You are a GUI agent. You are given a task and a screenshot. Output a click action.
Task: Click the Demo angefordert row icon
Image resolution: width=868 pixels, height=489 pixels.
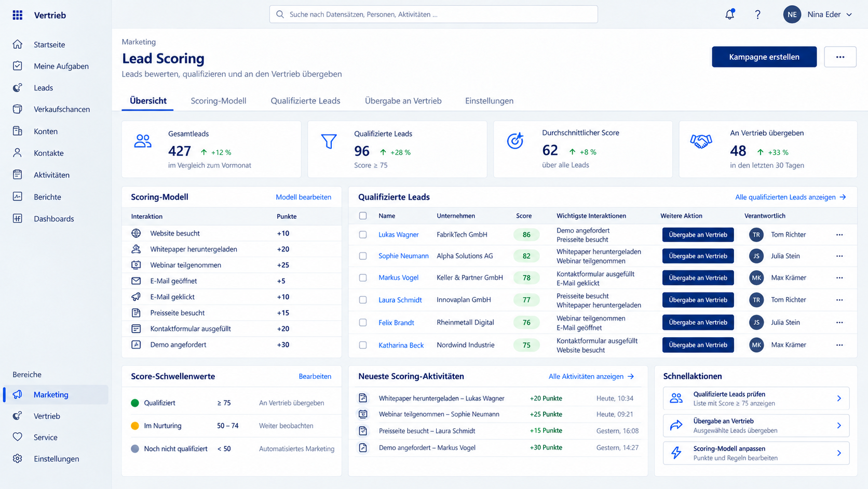pos(136,345)
